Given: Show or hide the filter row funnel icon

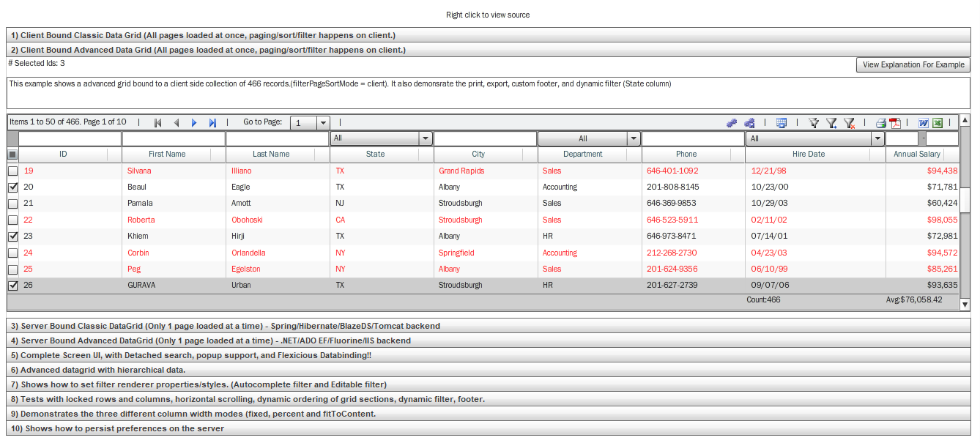Looking at the screenshot, I should pos(814,123).
